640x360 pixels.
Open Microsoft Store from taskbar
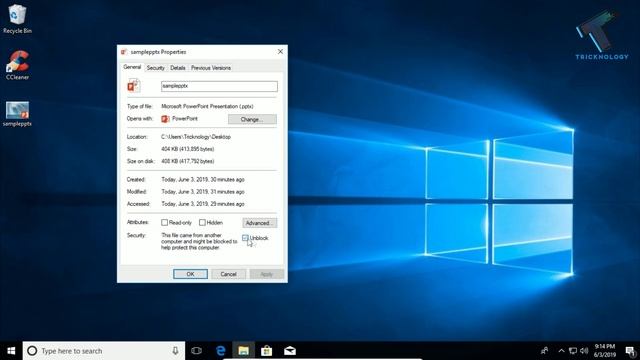coord(267,351)
